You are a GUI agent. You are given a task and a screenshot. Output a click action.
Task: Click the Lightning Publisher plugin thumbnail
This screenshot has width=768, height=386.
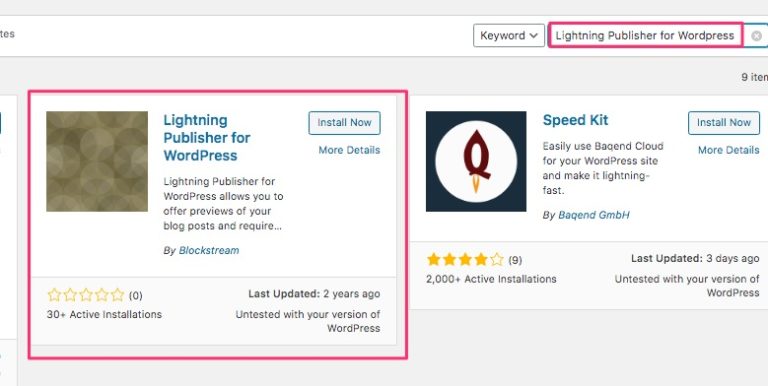click(97, 161)
